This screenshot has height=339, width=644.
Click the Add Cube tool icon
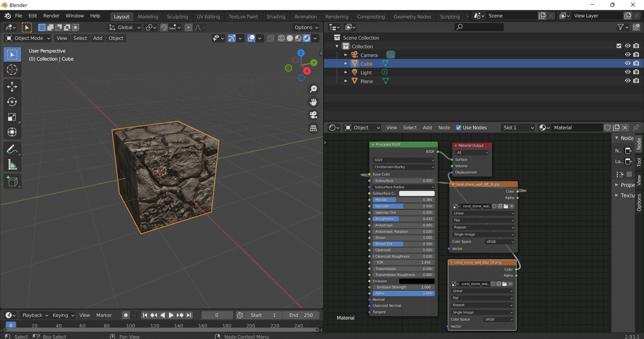pos(12,181)
